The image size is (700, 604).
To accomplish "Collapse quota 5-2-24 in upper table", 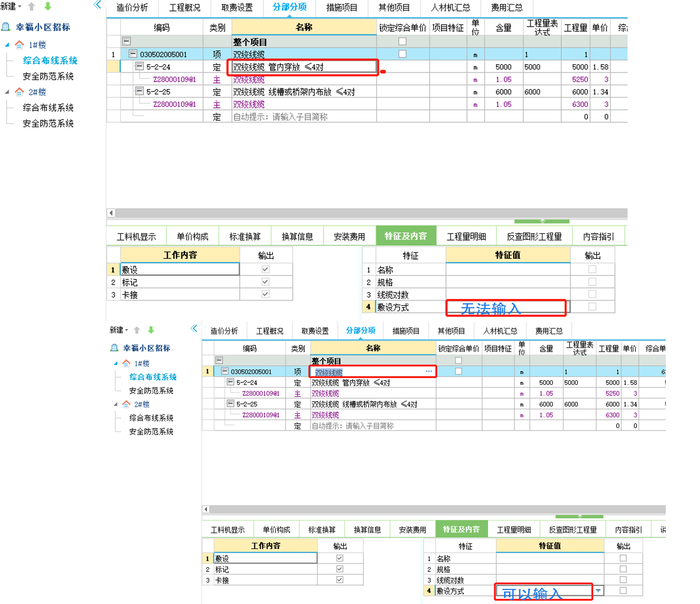I will [139, 66].
